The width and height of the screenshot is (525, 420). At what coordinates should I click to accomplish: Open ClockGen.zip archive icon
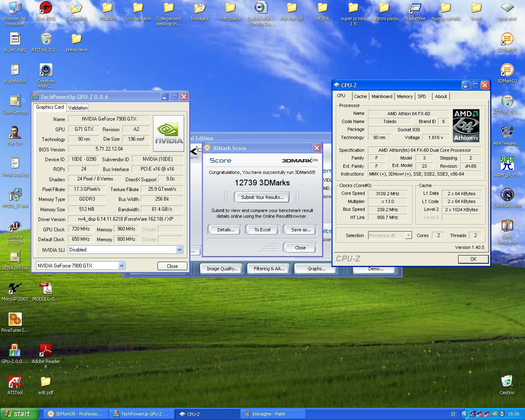coord(15,105)
